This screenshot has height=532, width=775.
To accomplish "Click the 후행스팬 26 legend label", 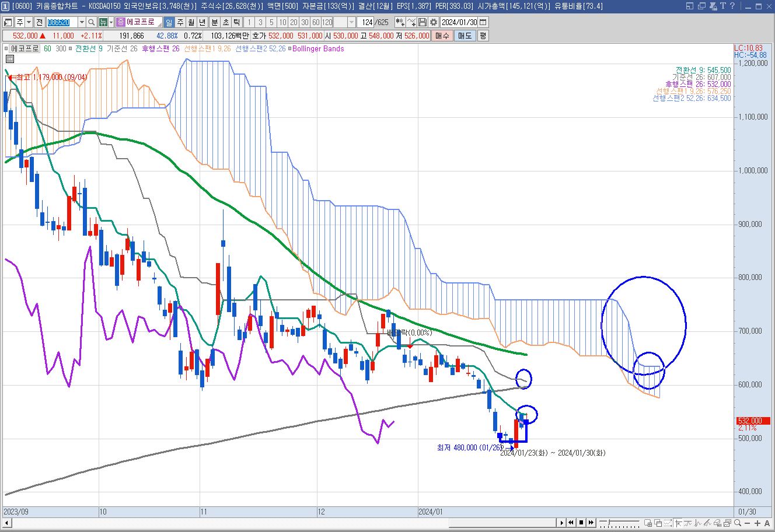I will (x=160, y=49).
